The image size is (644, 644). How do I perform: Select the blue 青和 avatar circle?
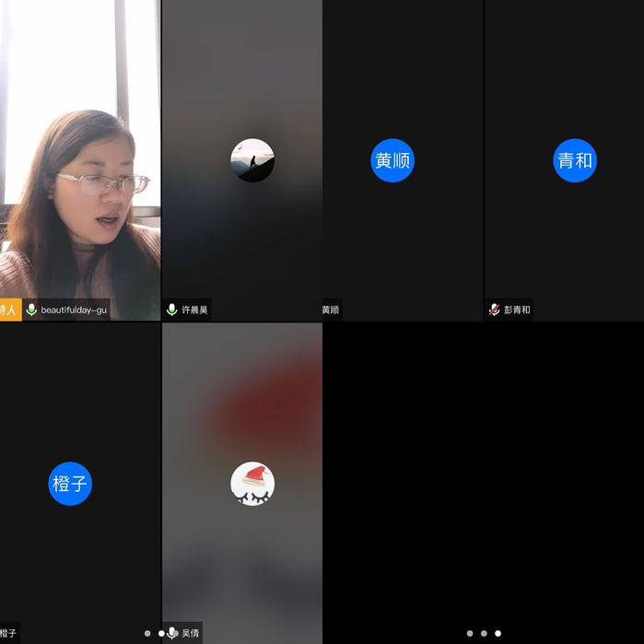[x=575, y=160]
